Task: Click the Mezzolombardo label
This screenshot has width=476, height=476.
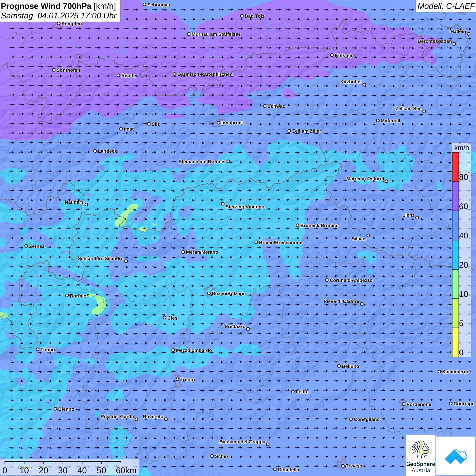Action: point(194,350)
